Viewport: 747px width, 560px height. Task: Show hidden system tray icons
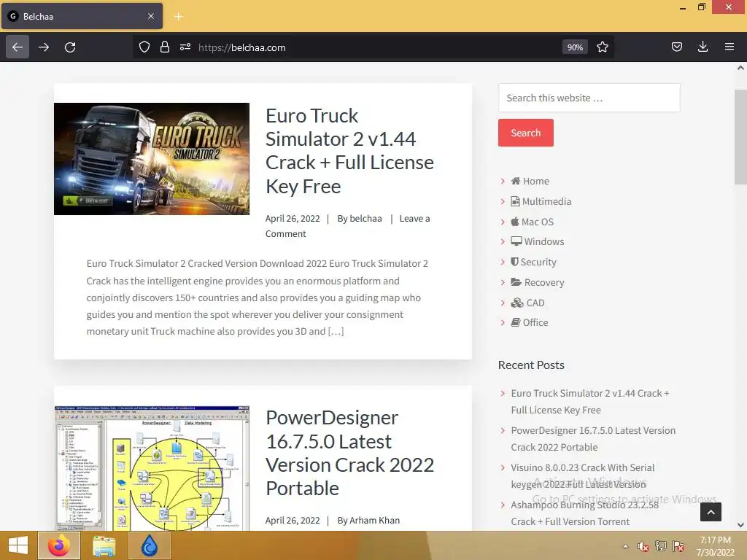(625, 546)
